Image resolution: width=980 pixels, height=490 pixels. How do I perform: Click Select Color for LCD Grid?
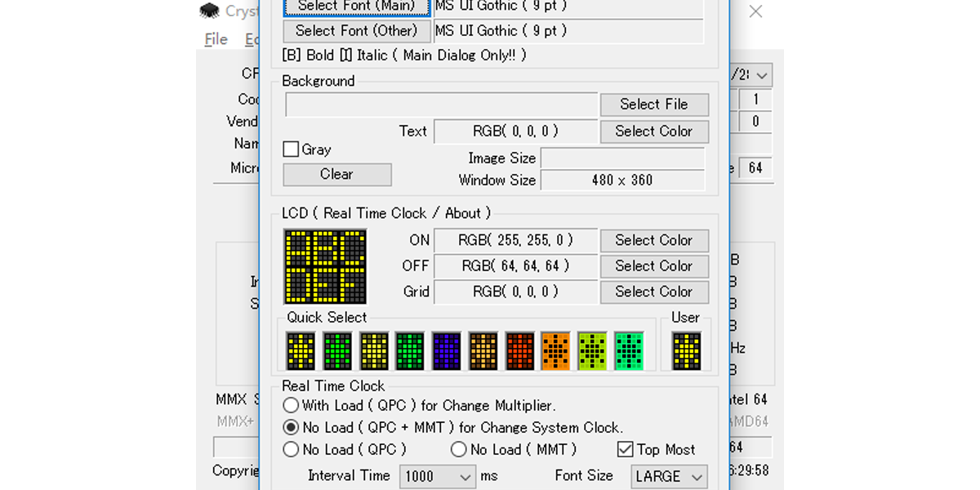[654, 292]
